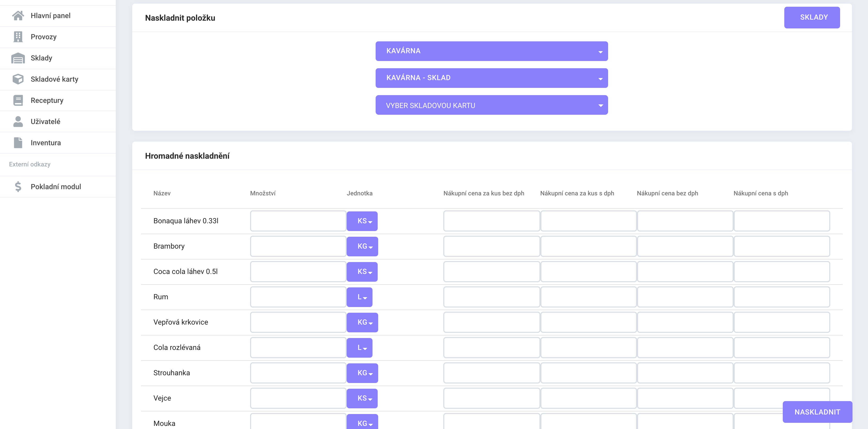Viewport: 868px width, 429px height.
Task: Click Strouhanka Nákupní cena bez dph field
Action: coord(685,373)
